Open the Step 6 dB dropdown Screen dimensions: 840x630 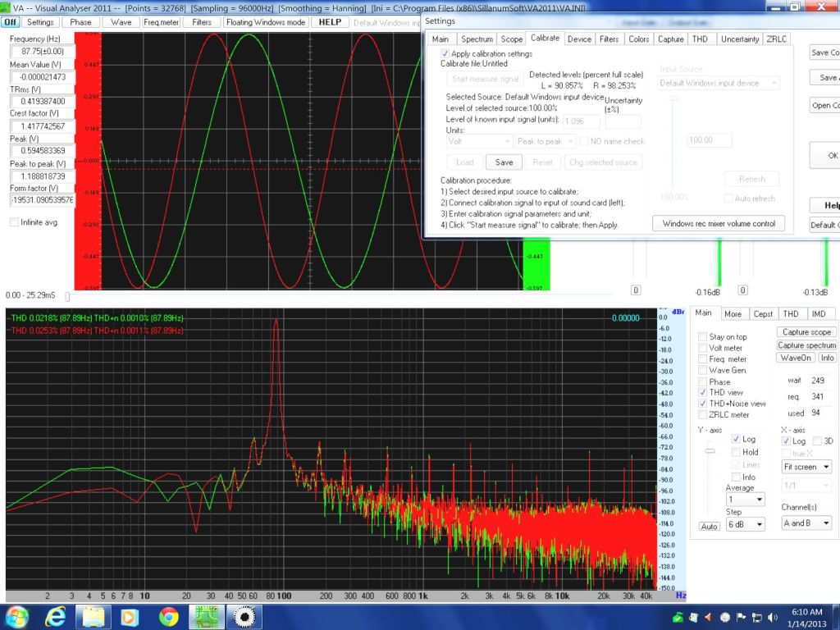point(746,524)
